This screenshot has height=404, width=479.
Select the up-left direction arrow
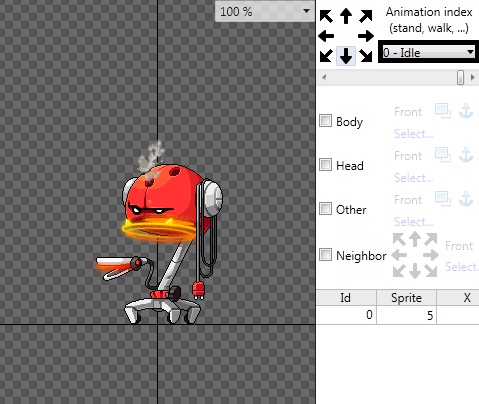point(326,16)
